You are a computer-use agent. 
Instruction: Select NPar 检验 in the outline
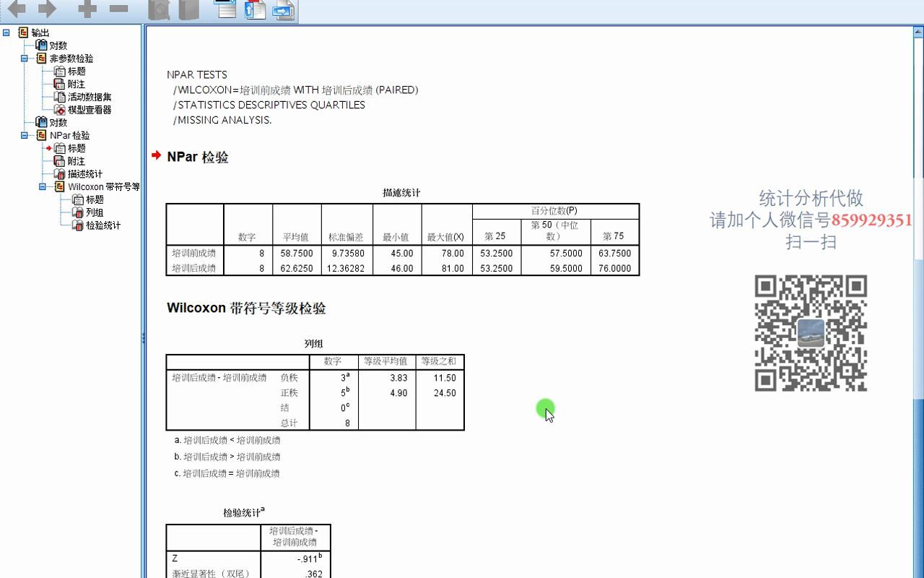70,135
